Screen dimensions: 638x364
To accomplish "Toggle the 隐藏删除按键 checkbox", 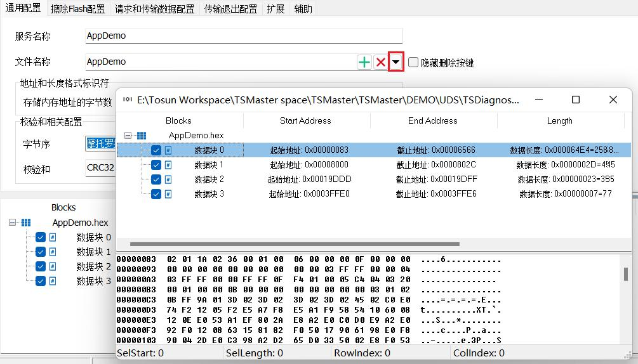I will tap(413, 62).
